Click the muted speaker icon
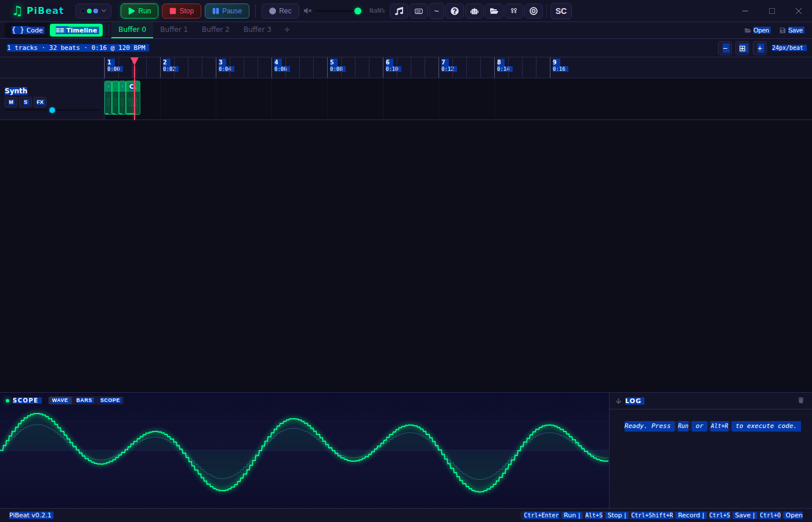The width and height of the screenshot is (812, 522). 307,11
